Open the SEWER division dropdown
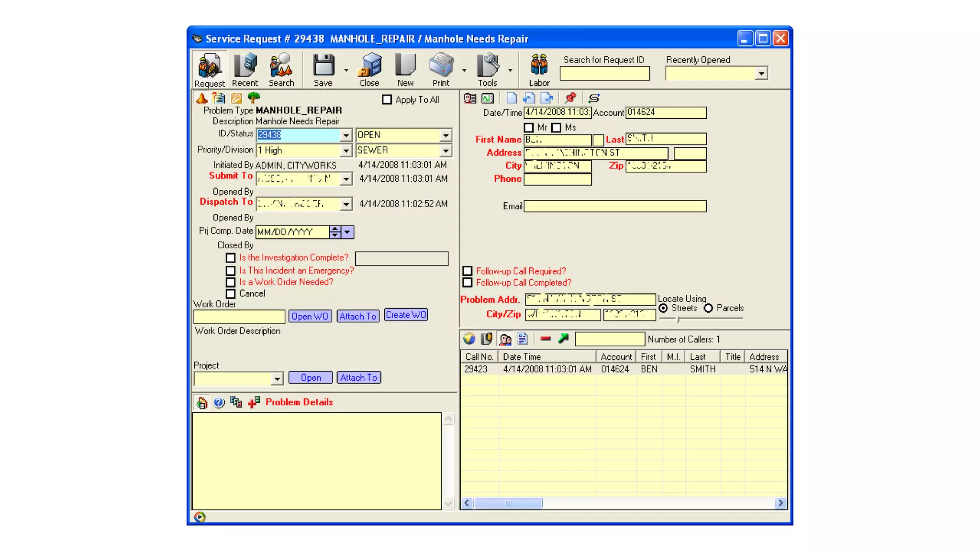980x551 pixels. 445,151
